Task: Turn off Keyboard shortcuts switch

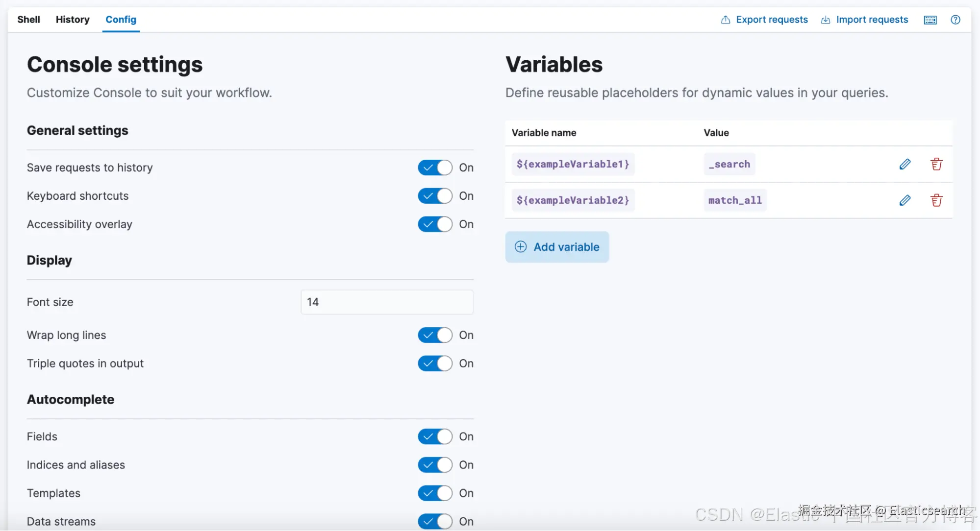Action: click(435, 196)
